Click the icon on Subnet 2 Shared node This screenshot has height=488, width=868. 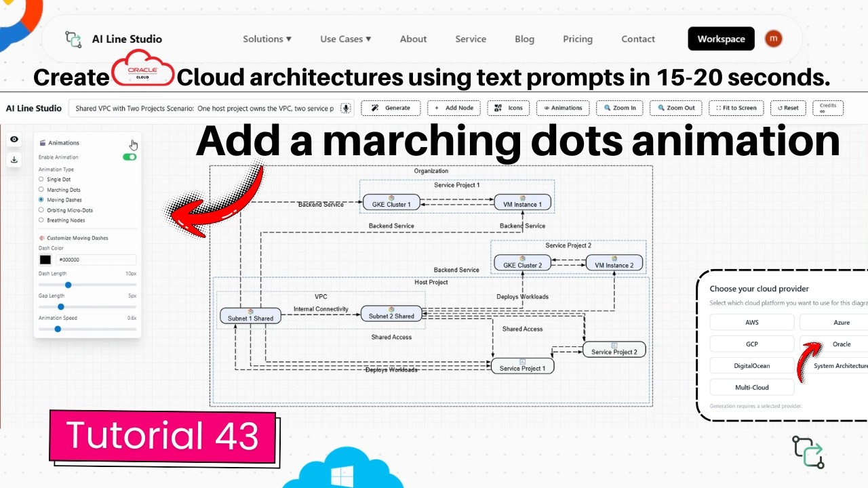click(x=391, y=310)
